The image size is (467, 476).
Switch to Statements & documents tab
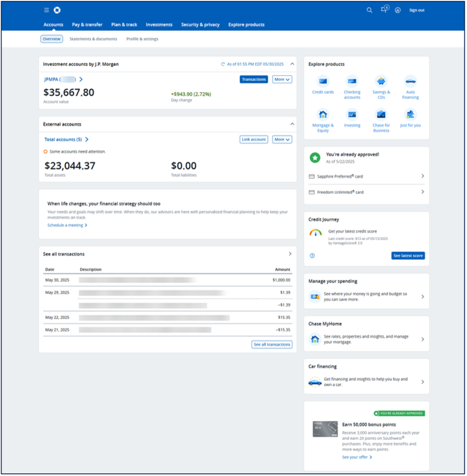click(94, 39)
